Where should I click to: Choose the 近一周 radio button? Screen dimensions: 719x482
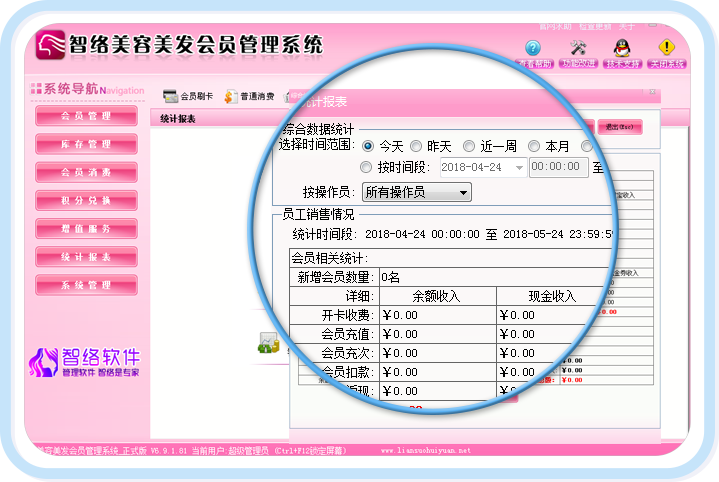(469, 146)
